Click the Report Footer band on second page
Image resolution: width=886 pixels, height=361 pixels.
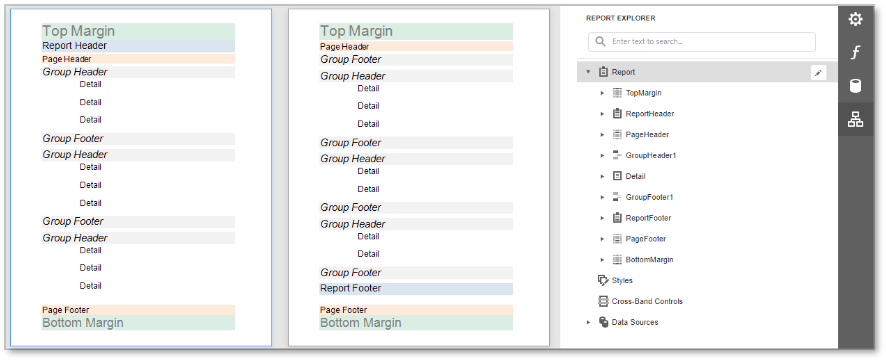click(x=416, y=289)
